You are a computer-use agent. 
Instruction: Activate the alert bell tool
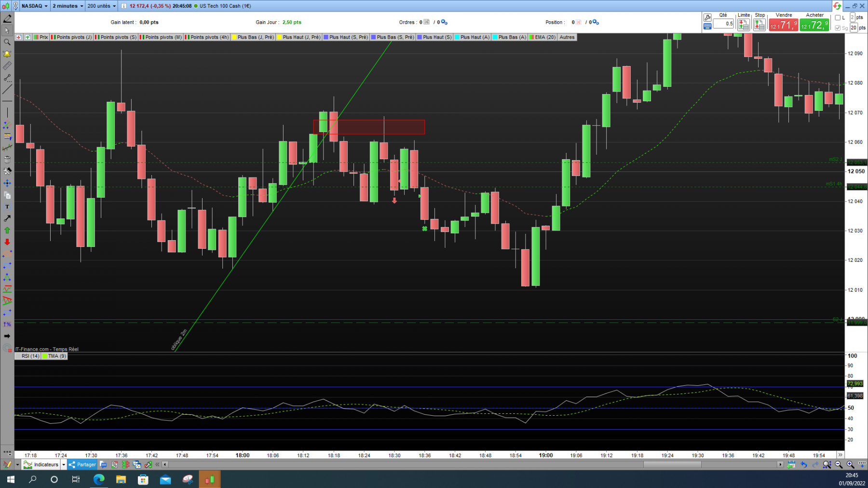pos(7,54)
